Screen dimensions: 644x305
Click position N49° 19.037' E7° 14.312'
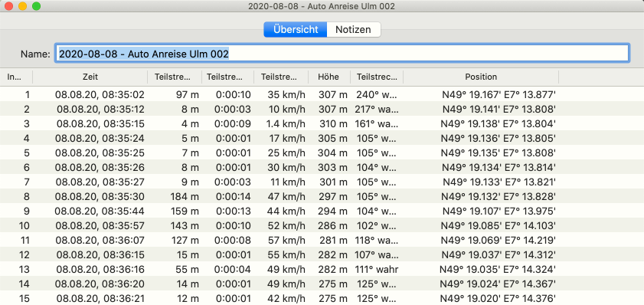pyautogui.click(x=499, y=255)
